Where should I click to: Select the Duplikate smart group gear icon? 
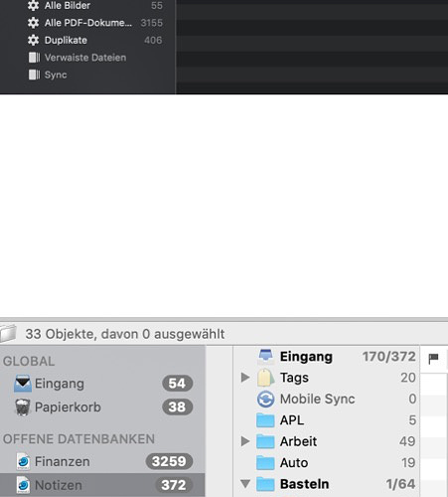click(x=33, y=40)
